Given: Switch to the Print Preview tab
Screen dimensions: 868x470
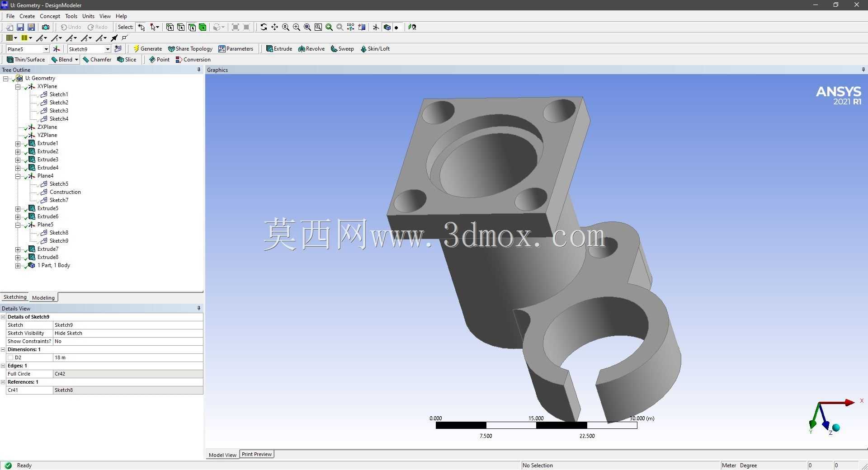Looking at the screenshot, I should pyautogui.click(x=257, y=454).
